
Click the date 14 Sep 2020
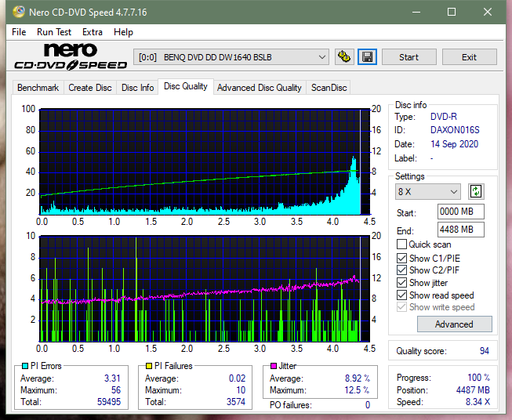click(454, 144)
